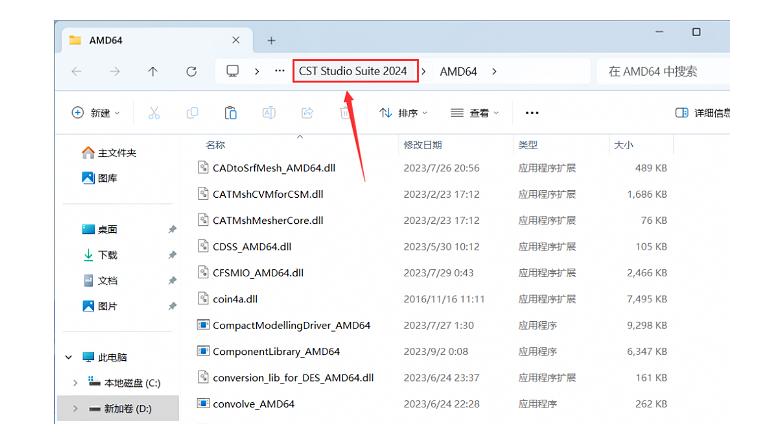The image size is (783, 445).
Task: Click the Paste clipboard icon
Action: [230, 113]
